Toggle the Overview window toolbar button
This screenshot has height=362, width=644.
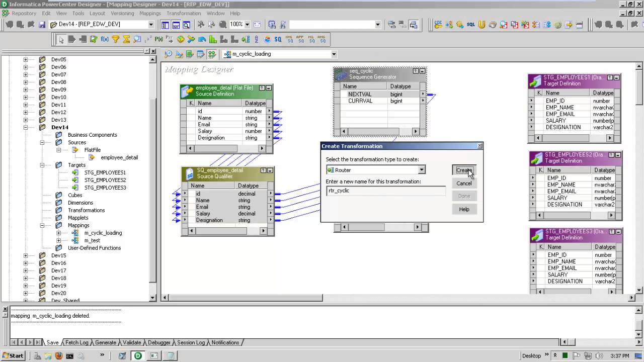(x=187, y=24)
